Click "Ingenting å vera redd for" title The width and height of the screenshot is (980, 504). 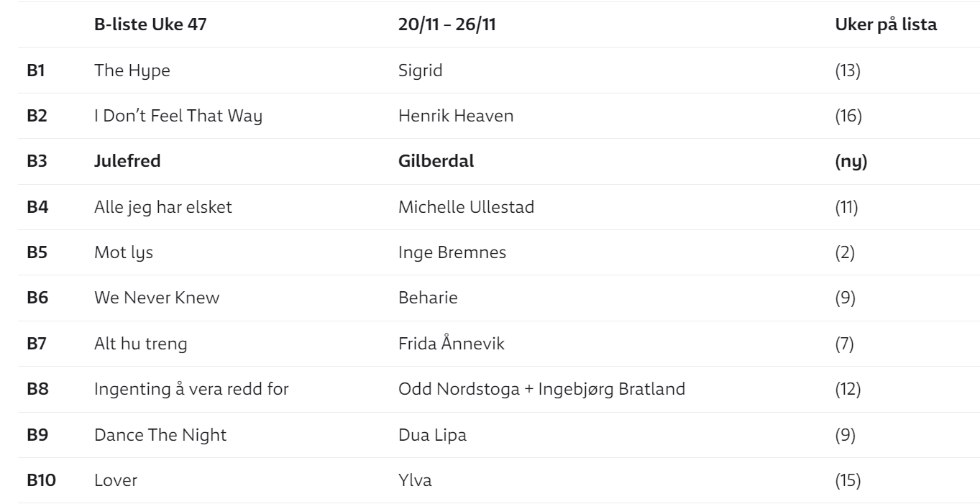(x=191, y=389)
